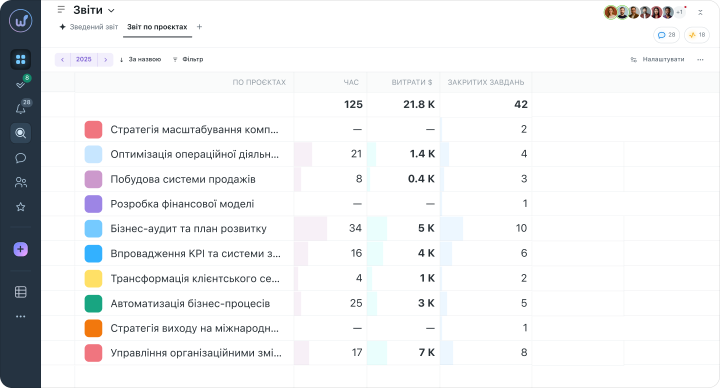Open the chat bubble icon in sidebar

[x=21, y=158]
